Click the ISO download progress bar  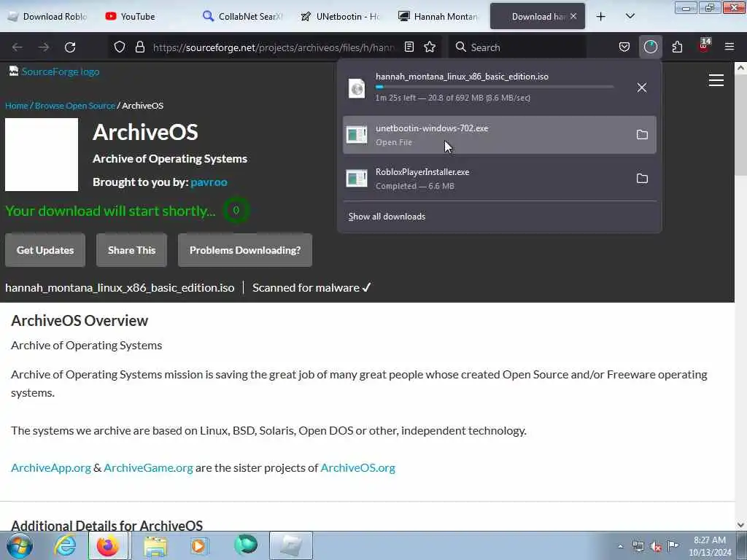[495, 87]
